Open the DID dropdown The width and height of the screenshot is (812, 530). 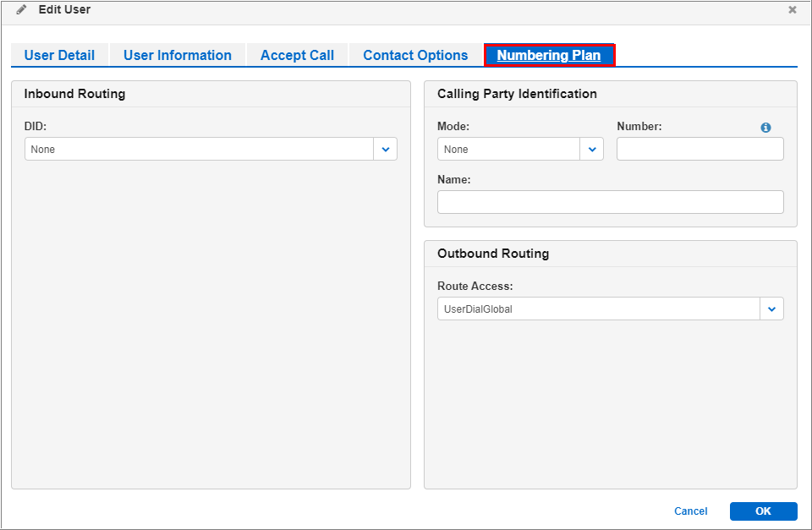(x=386, y=149)
